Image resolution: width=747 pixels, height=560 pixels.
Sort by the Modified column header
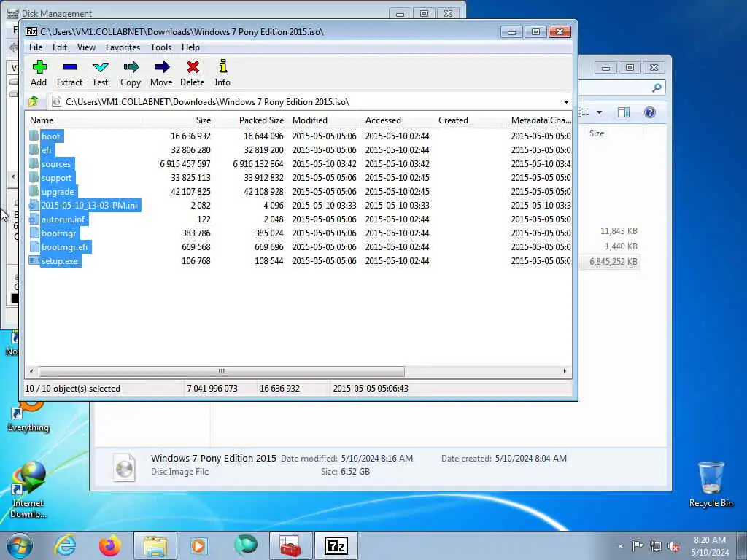coord(325,120)
